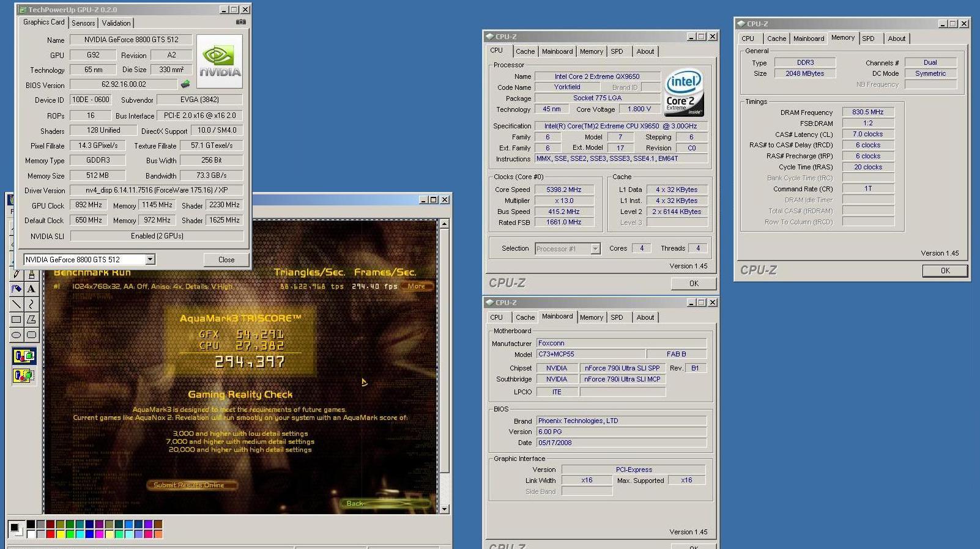
Task: Select the Curve tool in Paint
Action: (x=32, y=304)
